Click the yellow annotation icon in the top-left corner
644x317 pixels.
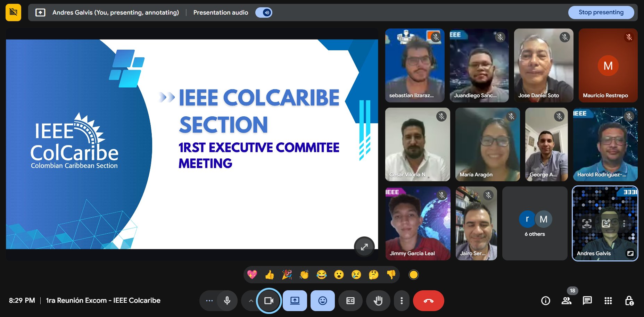pyautogui.click(x=13, y=12)
